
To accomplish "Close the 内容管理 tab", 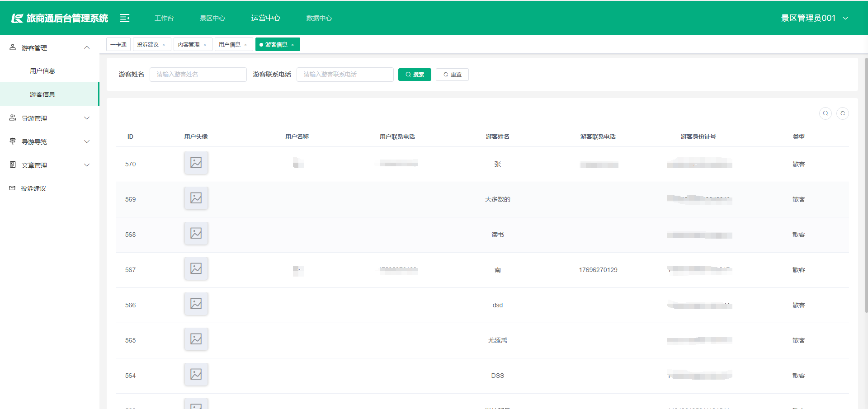I will pos(205,45).
